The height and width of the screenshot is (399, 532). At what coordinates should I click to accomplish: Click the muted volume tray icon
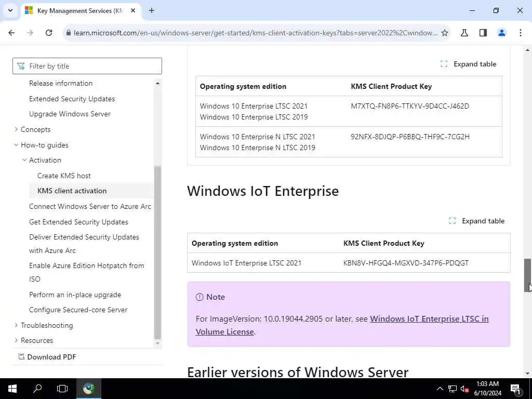(x=464, y=389)
